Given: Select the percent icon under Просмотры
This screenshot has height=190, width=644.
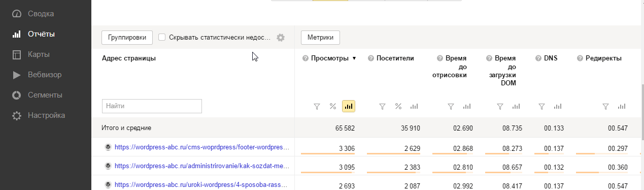Looking at the screenshot, I should (333, 106).
